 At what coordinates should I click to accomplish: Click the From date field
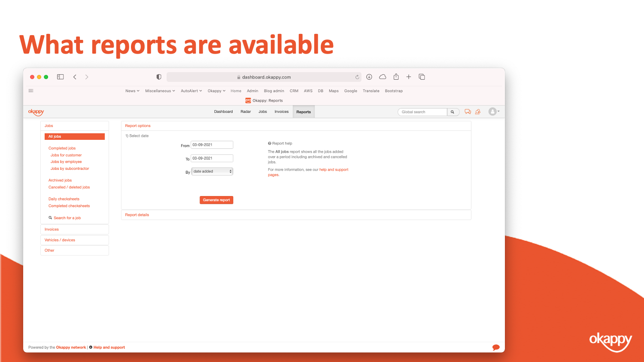[x=212, y=145]
